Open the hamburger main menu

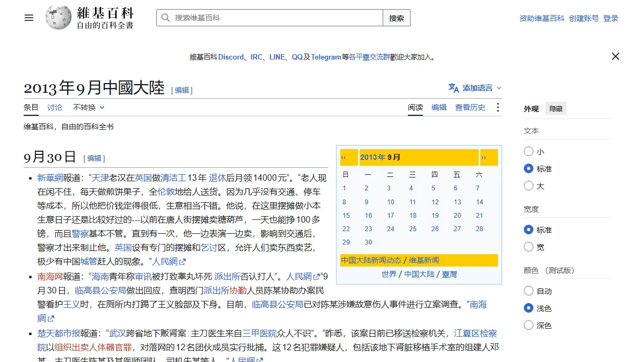coord(29,18)
